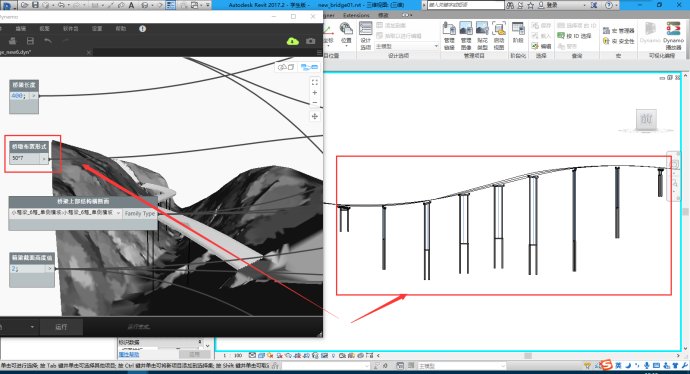Click the zoom to fit icon in Dynamo canvas
The width and height of the screenshot is (690, 374).
(315, 82)
